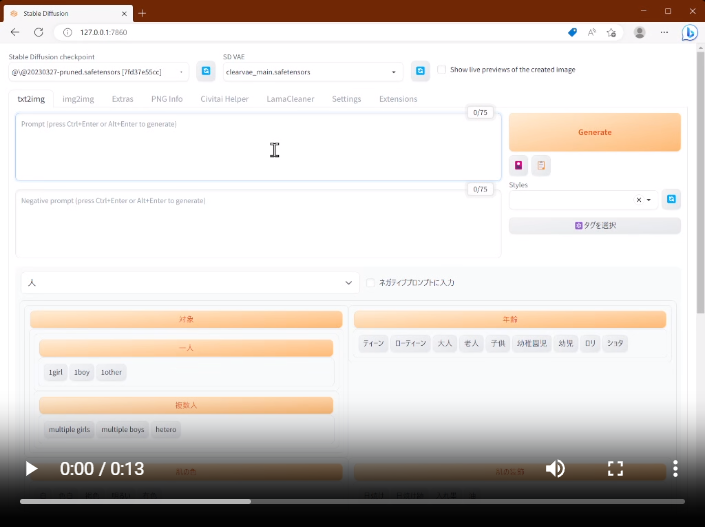
Task: Check the ネガティブプロンプトに入力 checkbox
Action: [370, 282]
